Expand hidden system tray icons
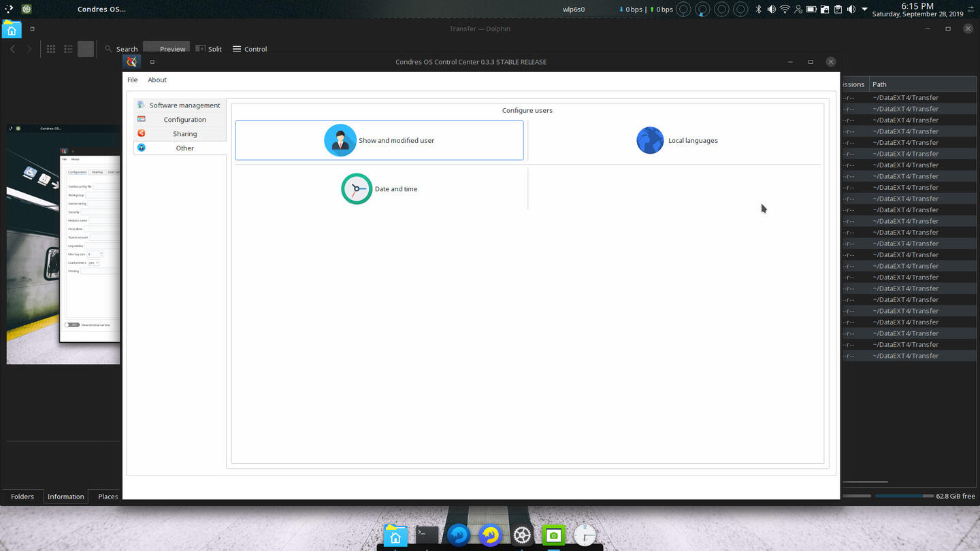Image resolution: width=980 pixels, height=551 pixels. [865, 10]
